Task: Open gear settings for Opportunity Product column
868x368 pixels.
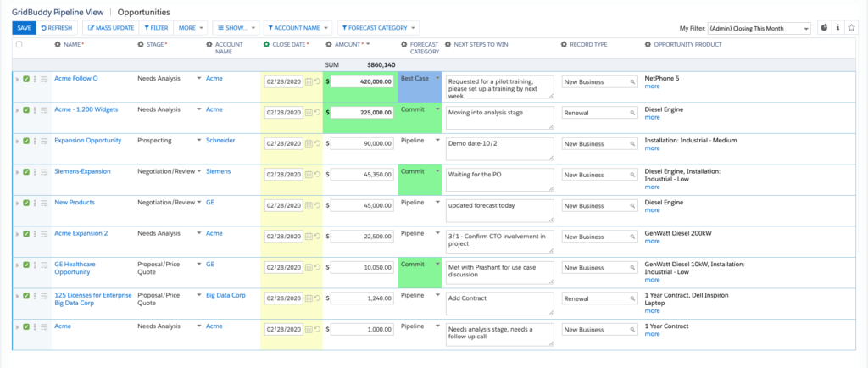Action: click(648, 45)
